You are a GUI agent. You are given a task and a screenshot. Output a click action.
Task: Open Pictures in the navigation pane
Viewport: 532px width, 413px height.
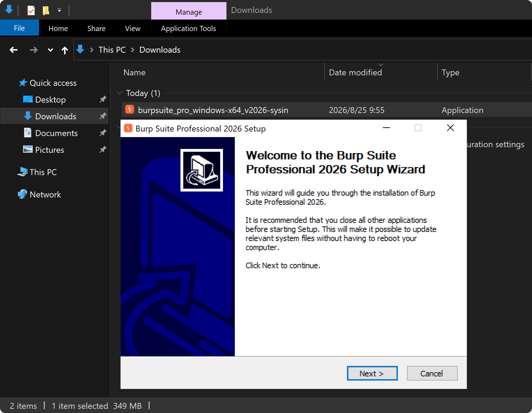[x=49, y=150]
